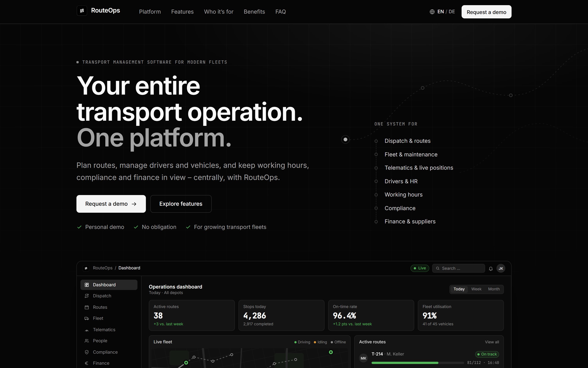
Task: Click the Finance sidebar euro icon
Action: pyautogui.click(x=87, y=363)
